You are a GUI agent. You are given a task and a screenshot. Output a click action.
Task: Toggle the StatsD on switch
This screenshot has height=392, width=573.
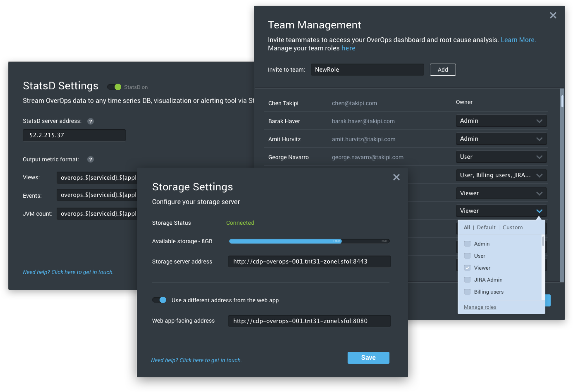(x=114, y=87)
